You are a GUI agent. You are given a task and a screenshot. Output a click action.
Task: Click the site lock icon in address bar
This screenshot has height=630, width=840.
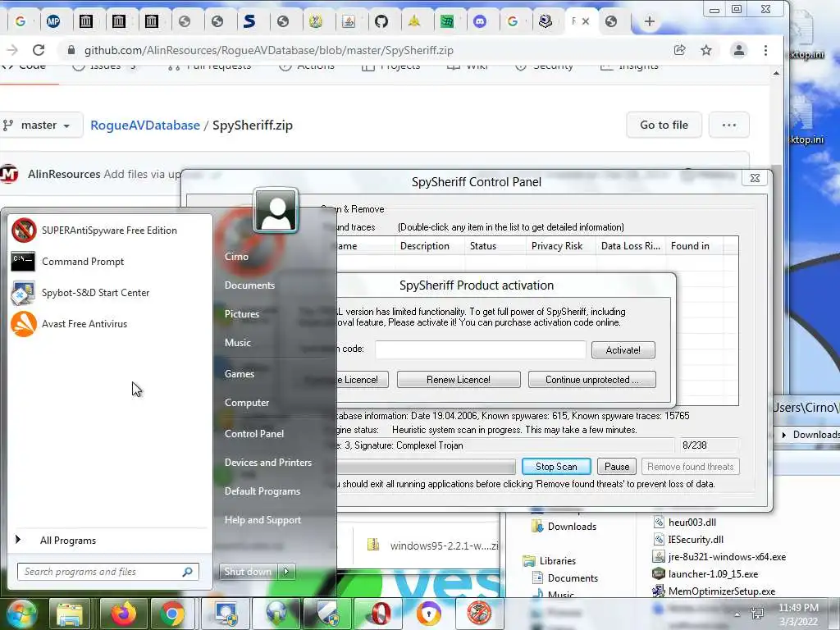pos(71,50)
